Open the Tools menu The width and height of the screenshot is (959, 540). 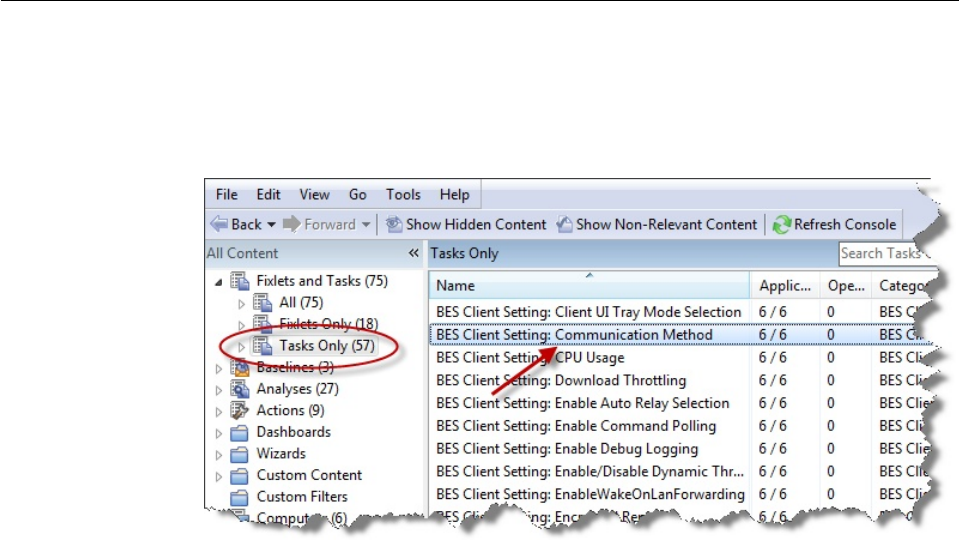coord(403,194)
